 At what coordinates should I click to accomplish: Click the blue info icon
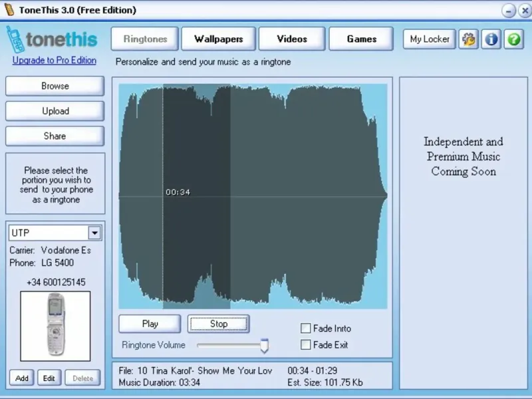(x=491, y=39)
